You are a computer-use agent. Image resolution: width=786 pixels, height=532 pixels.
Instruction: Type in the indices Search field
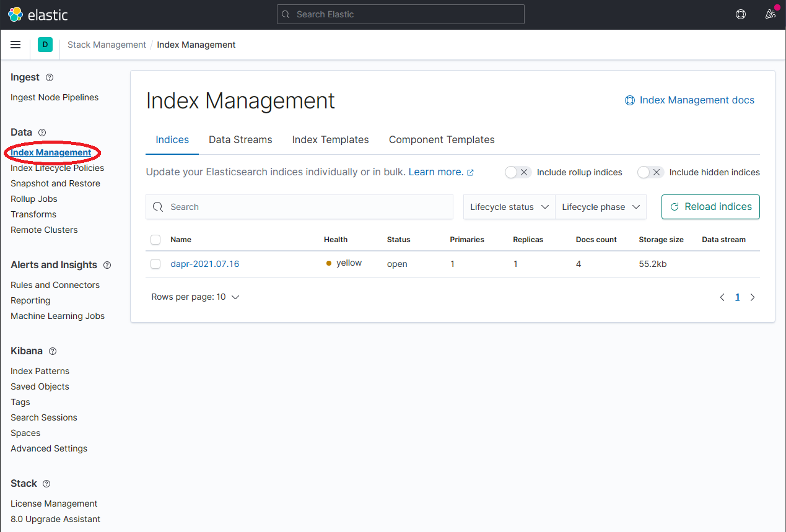click(x=299, y=206)
